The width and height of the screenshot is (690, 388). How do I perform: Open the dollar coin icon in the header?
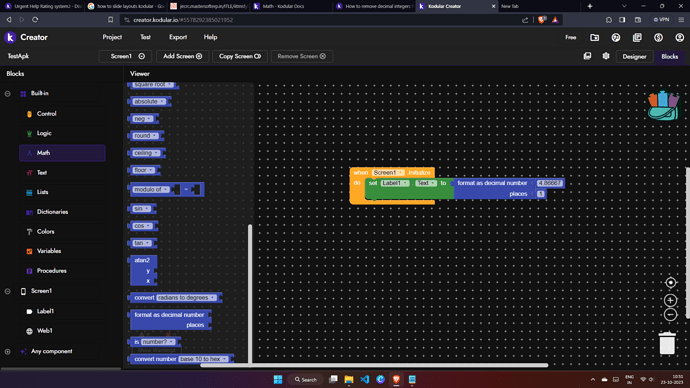658,37
